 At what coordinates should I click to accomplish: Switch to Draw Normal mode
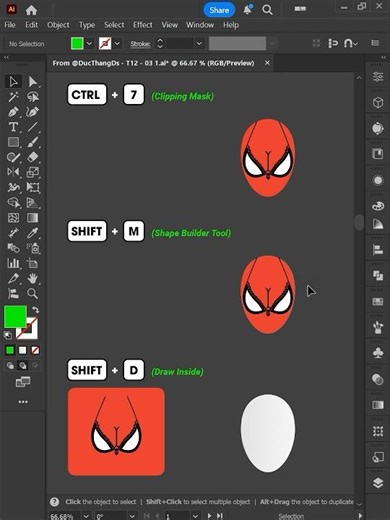[x=10, y=366]
